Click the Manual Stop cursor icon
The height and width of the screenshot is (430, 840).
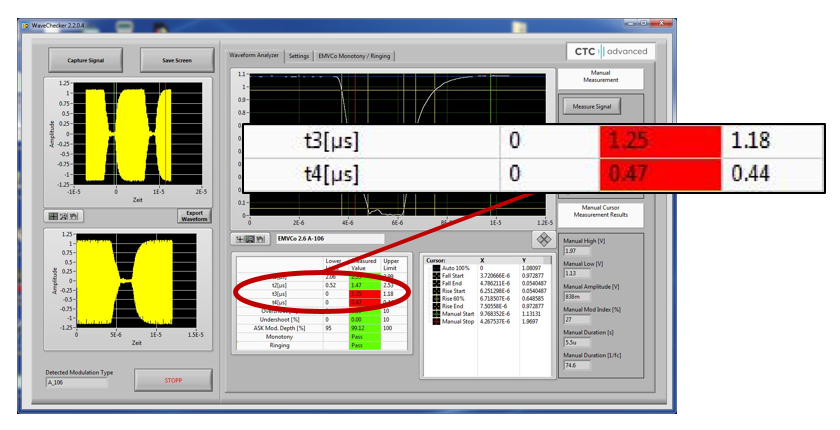tap(436, 321)
